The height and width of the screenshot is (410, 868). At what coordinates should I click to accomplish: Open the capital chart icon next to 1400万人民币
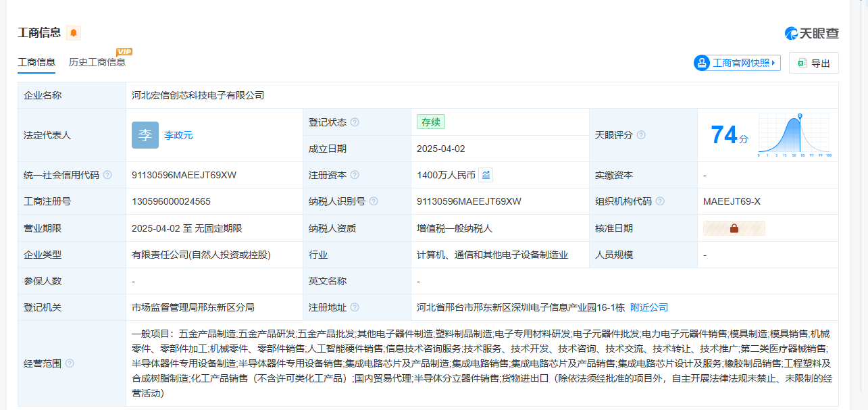pyautogui.click(x=486, y=175)
